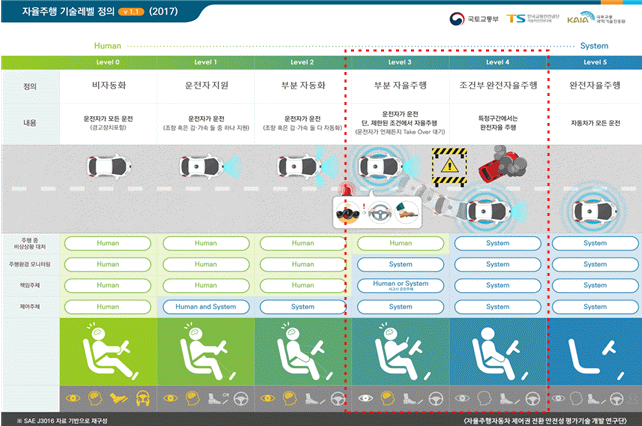
Task: Select the Level 1 column header
Action: click(206, 62)
